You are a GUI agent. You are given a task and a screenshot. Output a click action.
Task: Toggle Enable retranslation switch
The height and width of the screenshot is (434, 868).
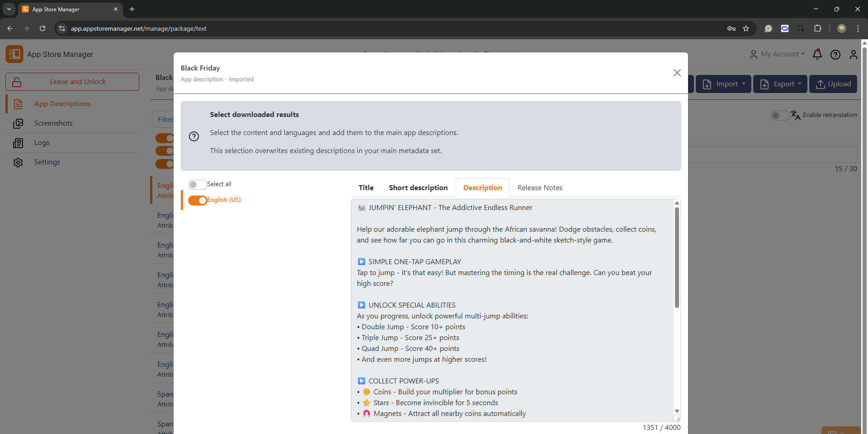780,115
